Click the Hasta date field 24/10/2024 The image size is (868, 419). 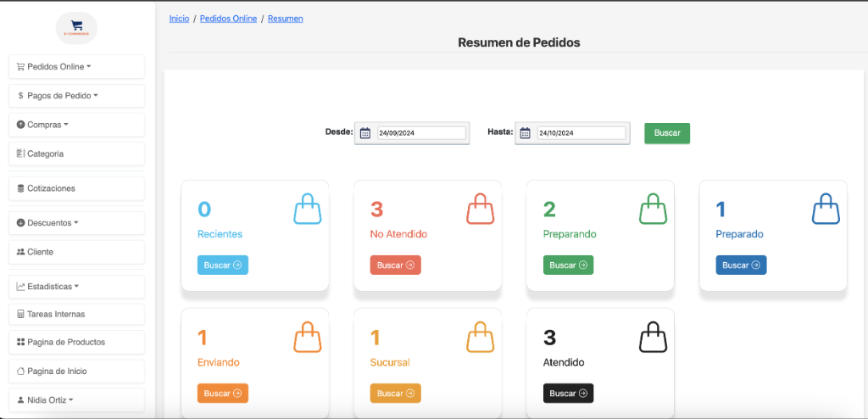pos(581,133)
